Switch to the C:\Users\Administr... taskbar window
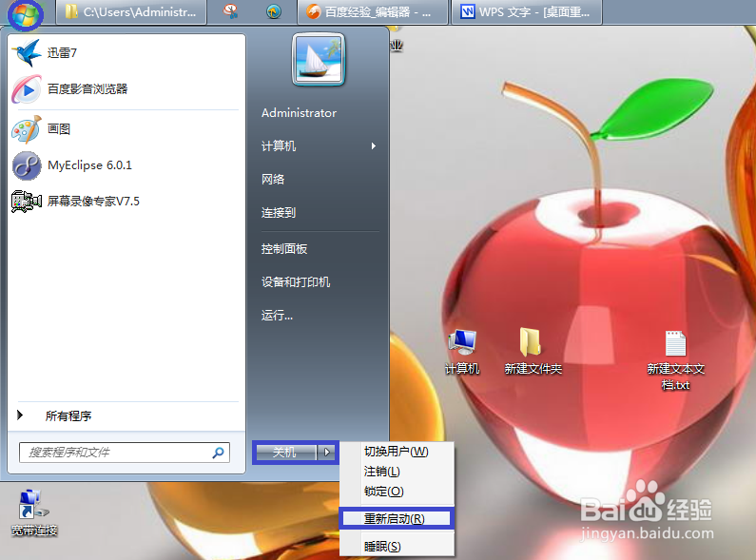This screenshot has height=560, width=756. [x=131, y=11]
